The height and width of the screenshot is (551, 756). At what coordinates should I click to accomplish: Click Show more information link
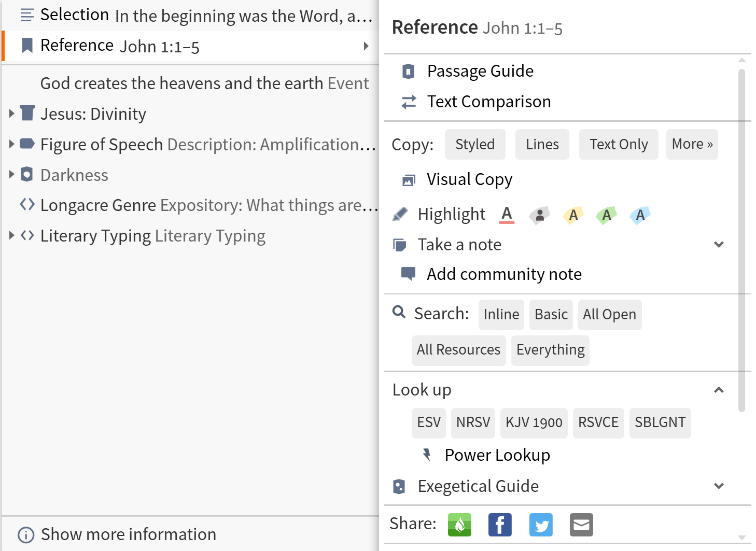click(x=129, y=534)
